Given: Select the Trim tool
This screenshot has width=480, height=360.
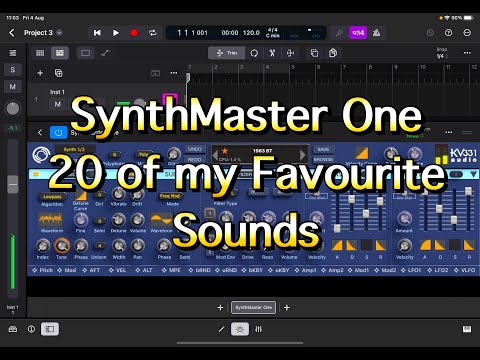Looking at the screenshot, I should point(227,53).
